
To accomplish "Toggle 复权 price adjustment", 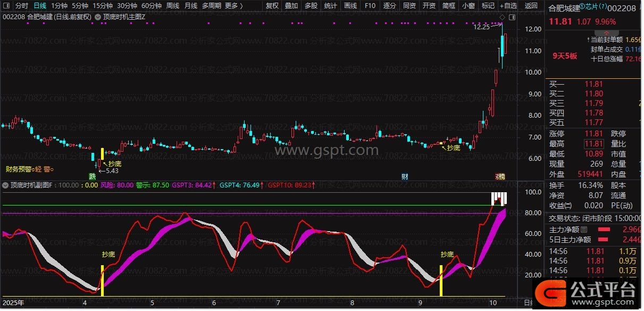I will (x=272, y=6).
